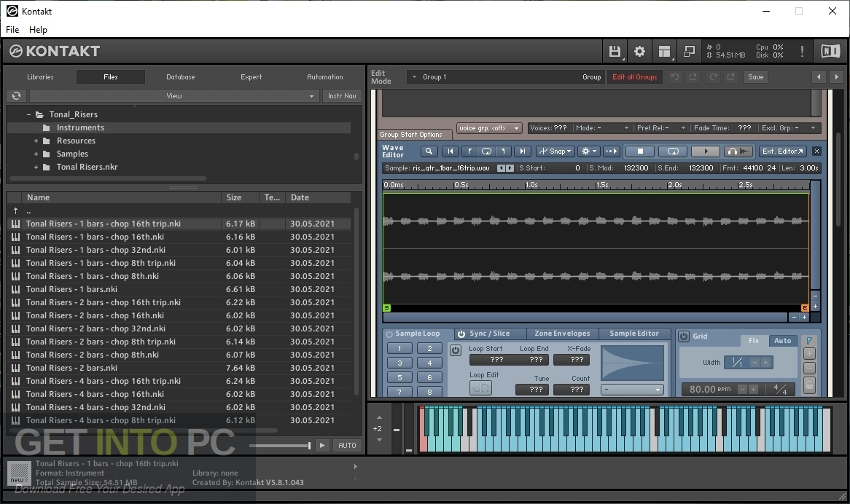Open the Snap dropdown menu
Screen dimensions: 850x504
555,151
